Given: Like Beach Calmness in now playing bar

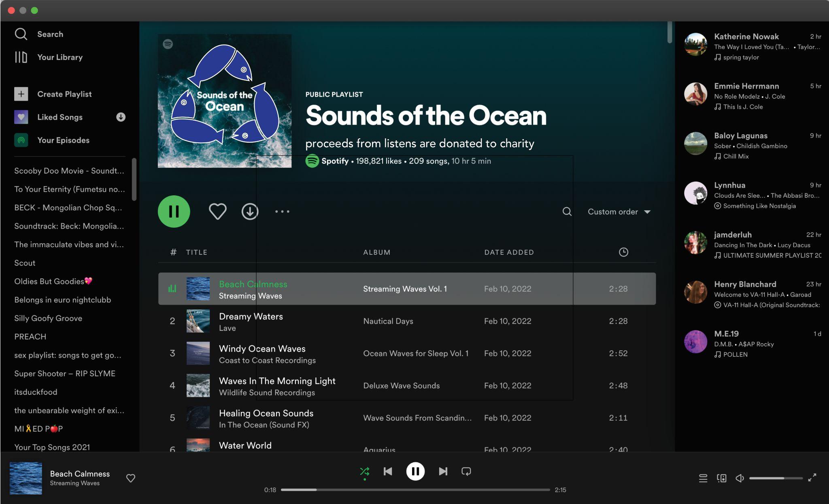Looking at the screenshot, I should 130,478.
